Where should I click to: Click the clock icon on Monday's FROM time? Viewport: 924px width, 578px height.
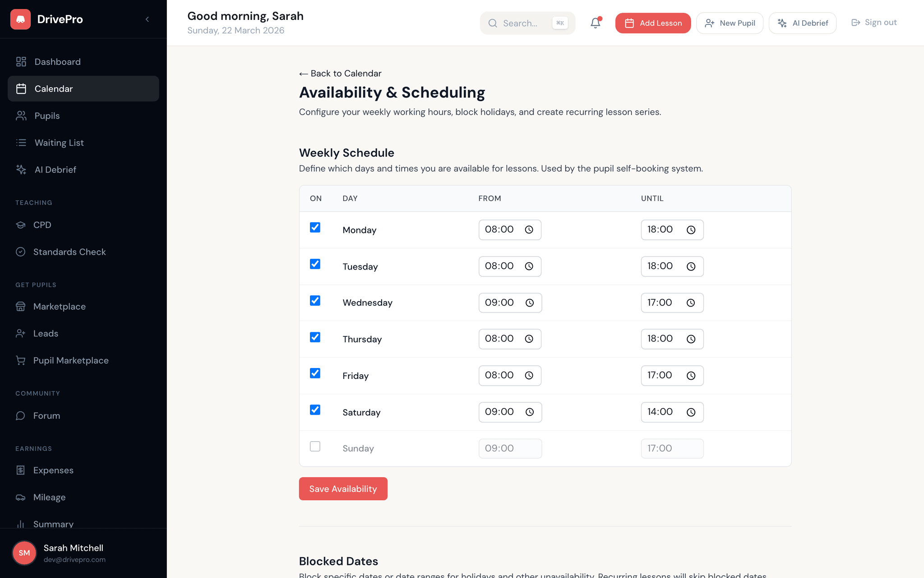click(x=529, y=229)
